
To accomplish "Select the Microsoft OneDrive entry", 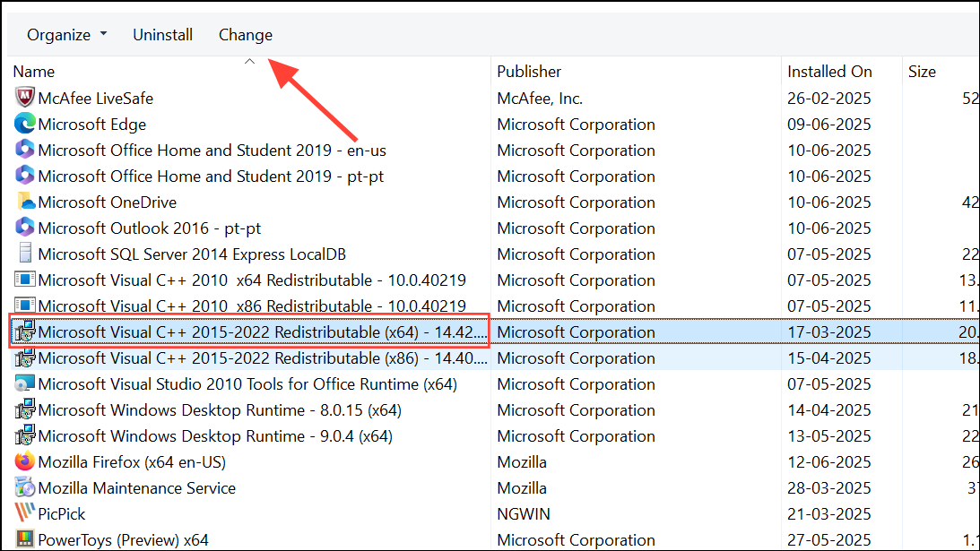I will click(x=108, y=202).
